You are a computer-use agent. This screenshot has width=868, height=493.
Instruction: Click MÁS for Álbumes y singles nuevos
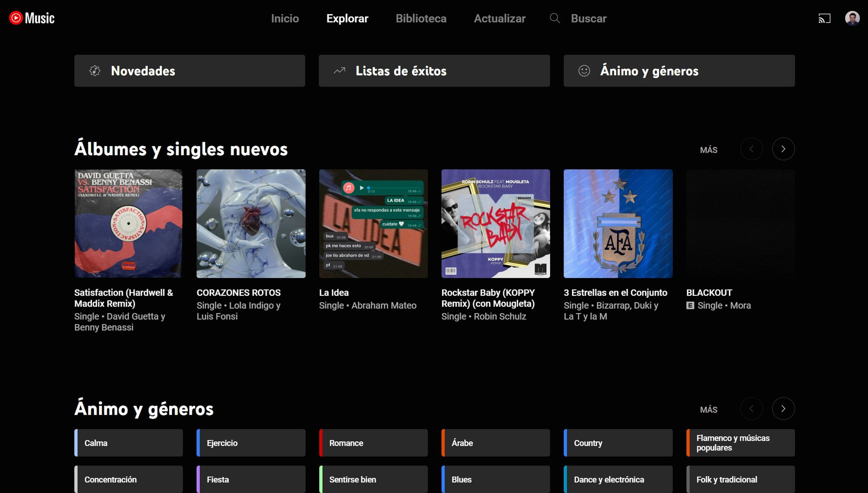[709, 150]
